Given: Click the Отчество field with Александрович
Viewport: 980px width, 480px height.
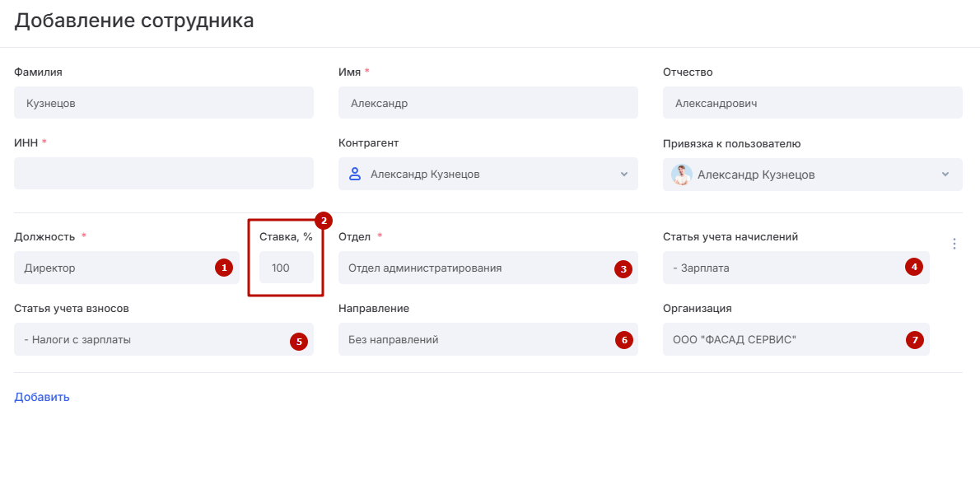Looking at the screenshot, I should [812, 103].
